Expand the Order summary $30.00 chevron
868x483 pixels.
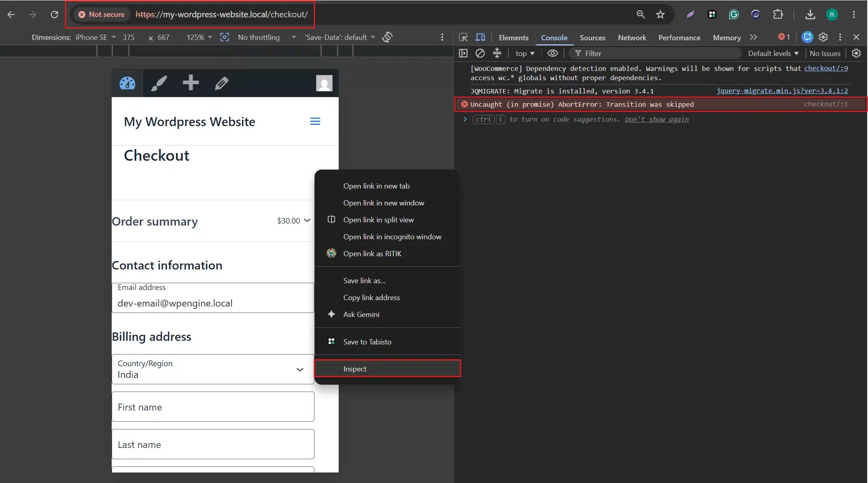[x=307, y=220]
